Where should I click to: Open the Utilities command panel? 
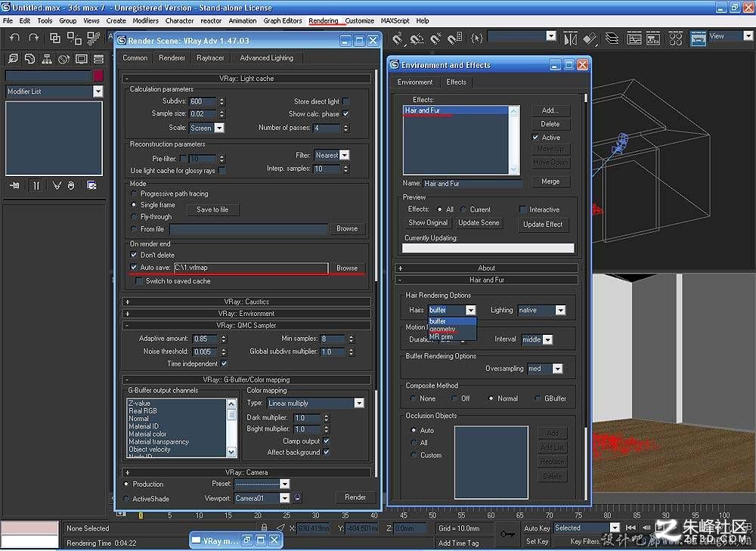tap(98, 59)
